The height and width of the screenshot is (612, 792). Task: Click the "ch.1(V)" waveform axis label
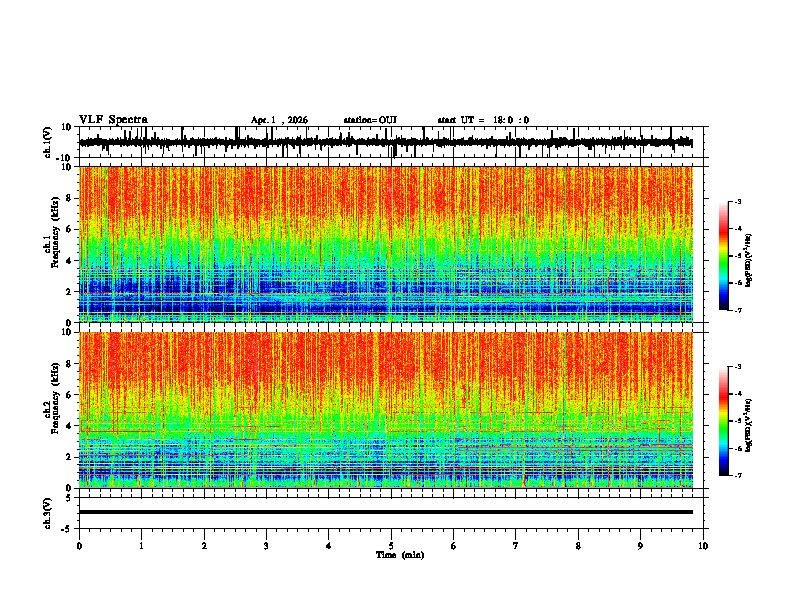click(x=47, y=142)
